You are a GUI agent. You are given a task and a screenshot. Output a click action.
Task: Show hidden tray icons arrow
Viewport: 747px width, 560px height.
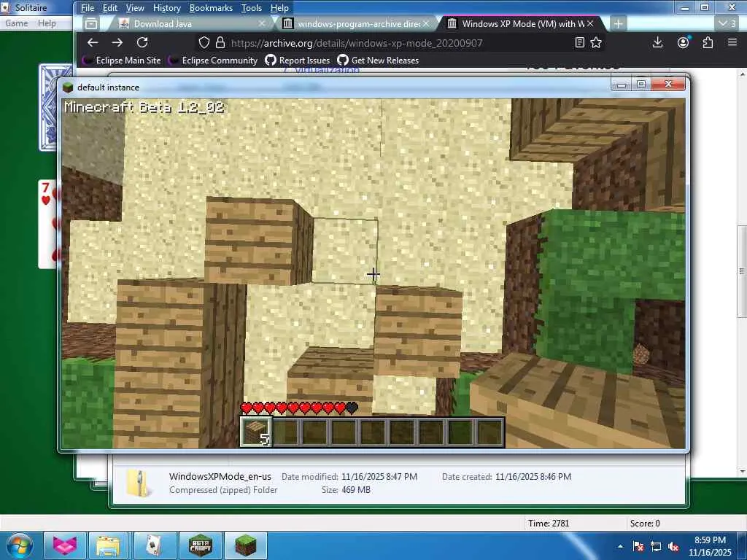(x=620, y=547)
